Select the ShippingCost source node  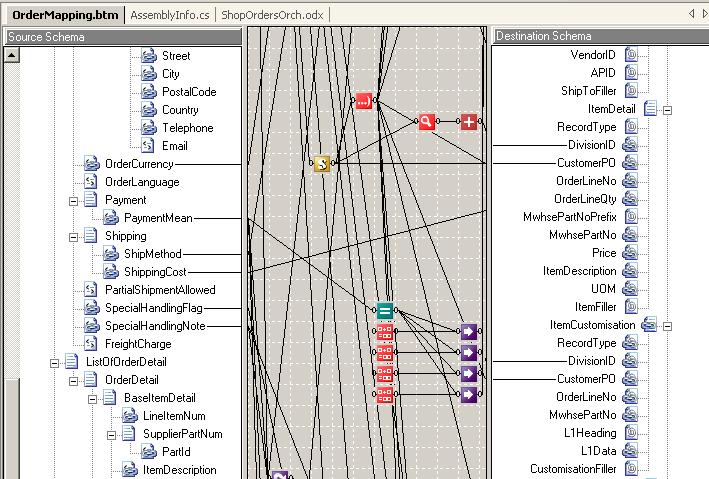(x=155, y=272)
